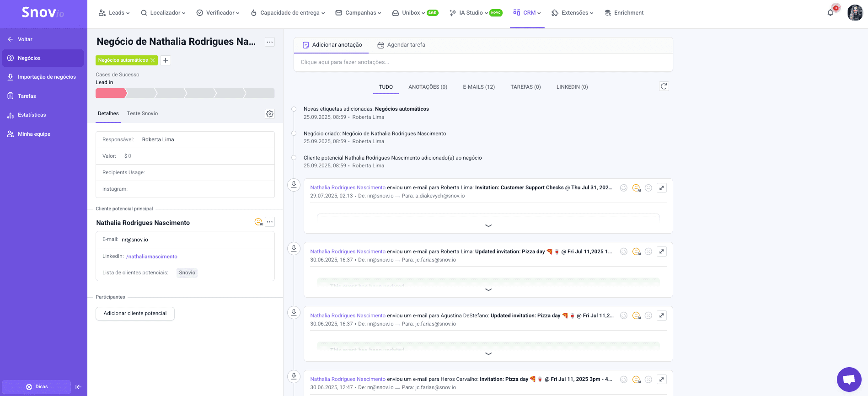Switch to the Agendar tarefa tab
The height and width of the screenshot is (396, 868).
[401, 45]
